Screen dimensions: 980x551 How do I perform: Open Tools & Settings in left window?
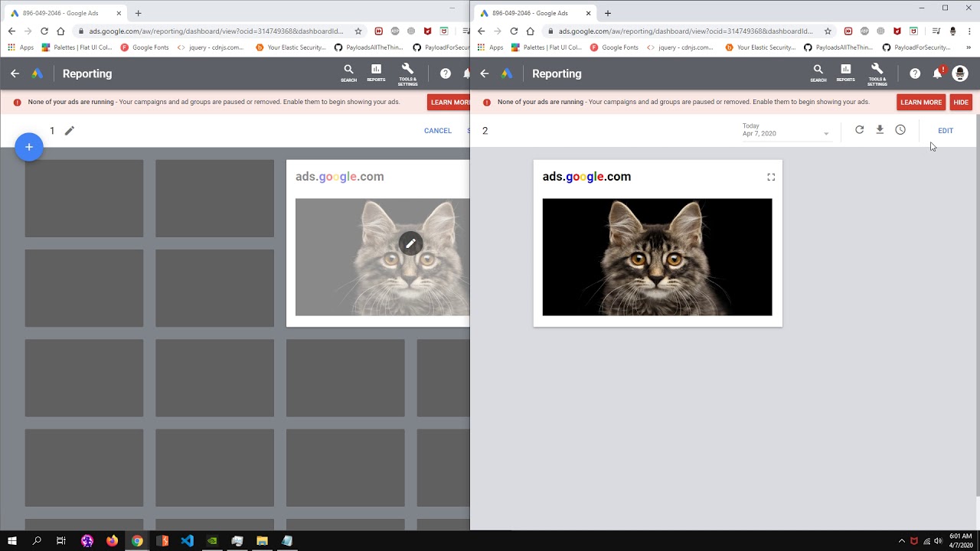407,74
